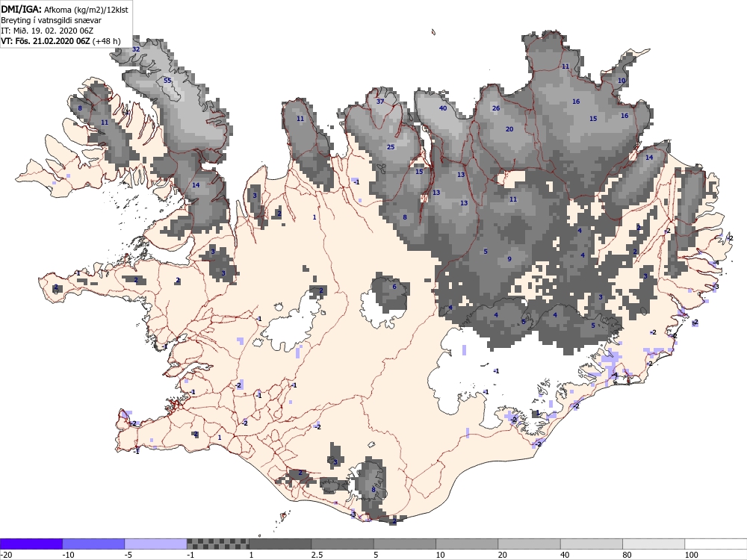The width and height of the screenshot is (747, 560).
Task: Click the white legend swatch right of 100
Action: (x=716, y=544)
